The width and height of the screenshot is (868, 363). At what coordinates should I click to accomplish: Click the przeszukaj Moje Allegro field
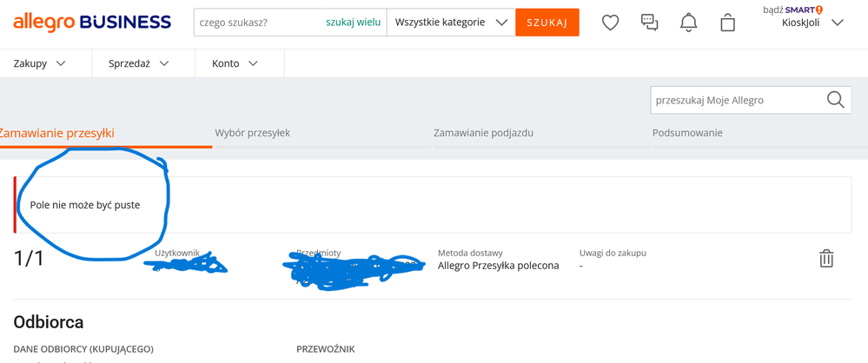(x=734, y=100)
